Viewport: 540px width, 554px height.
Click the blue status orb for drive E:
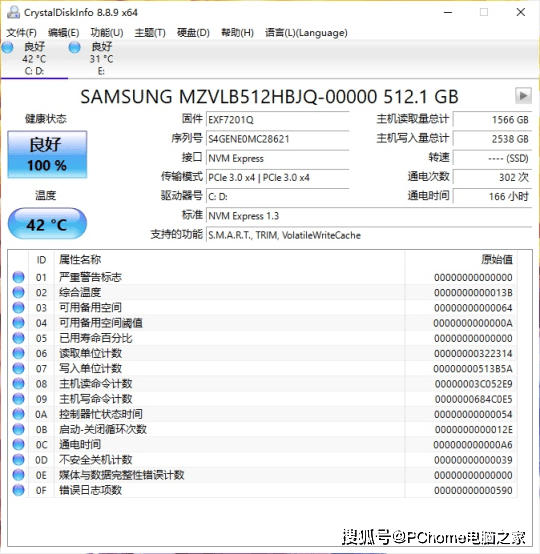click(74, 47)
